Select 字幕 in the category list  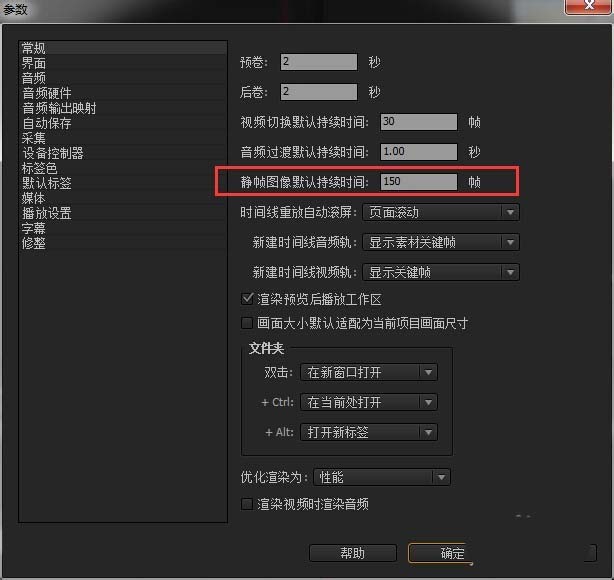(123, 228)
